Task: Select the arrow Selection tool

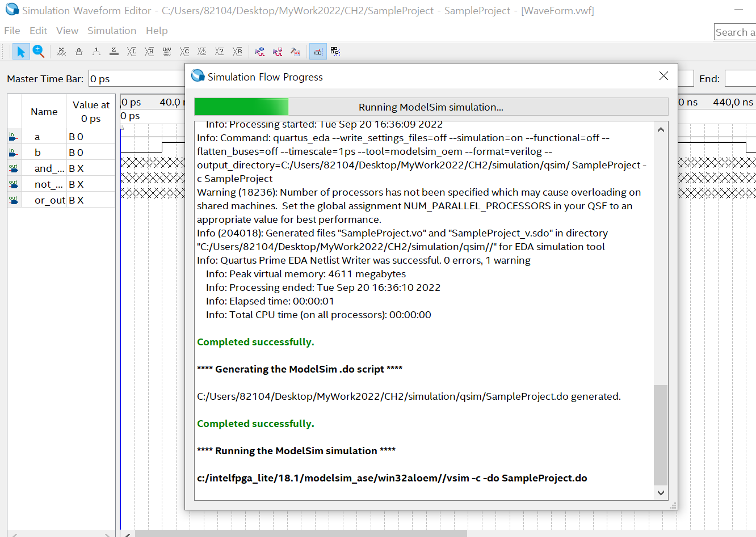Action: click(x=21, y=52)
